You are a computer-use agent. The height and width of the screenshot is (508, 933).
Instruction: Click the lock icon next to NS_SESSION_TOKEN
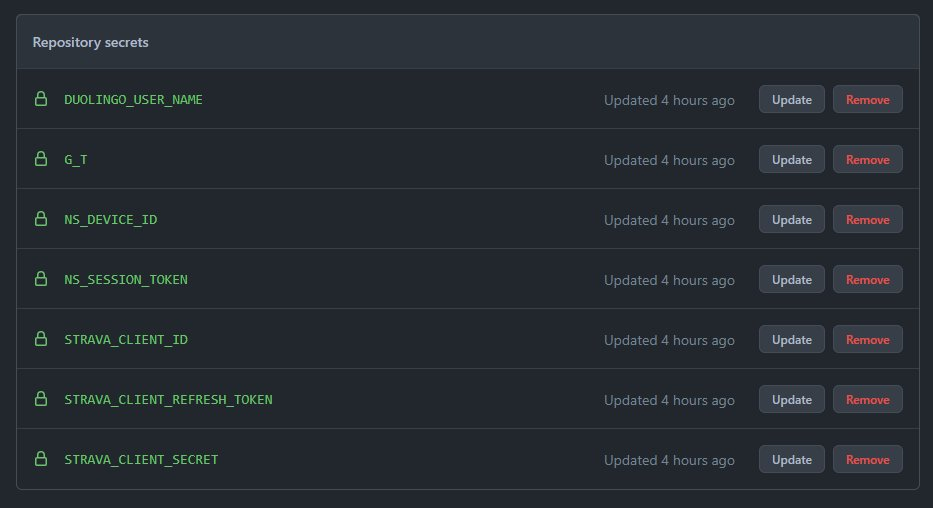point(41,279)
